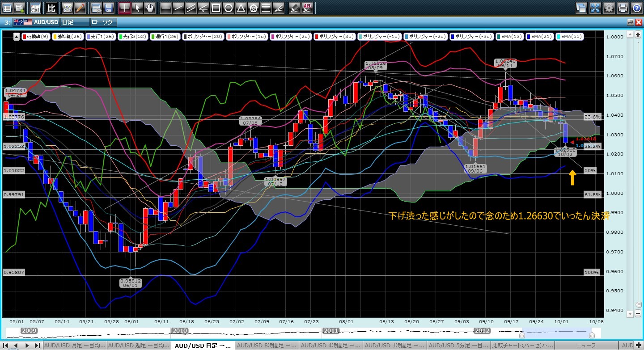This screenshot has height=350, width=644.
Task: Activate the hand pan tool
Action: pos(150,8)
